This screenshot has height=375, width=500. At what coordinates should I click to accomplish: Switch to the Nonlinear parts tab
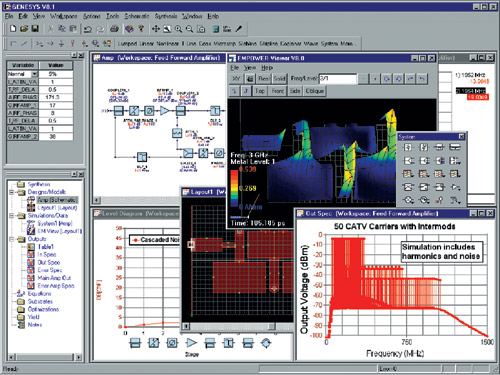(x=168, y=44)
